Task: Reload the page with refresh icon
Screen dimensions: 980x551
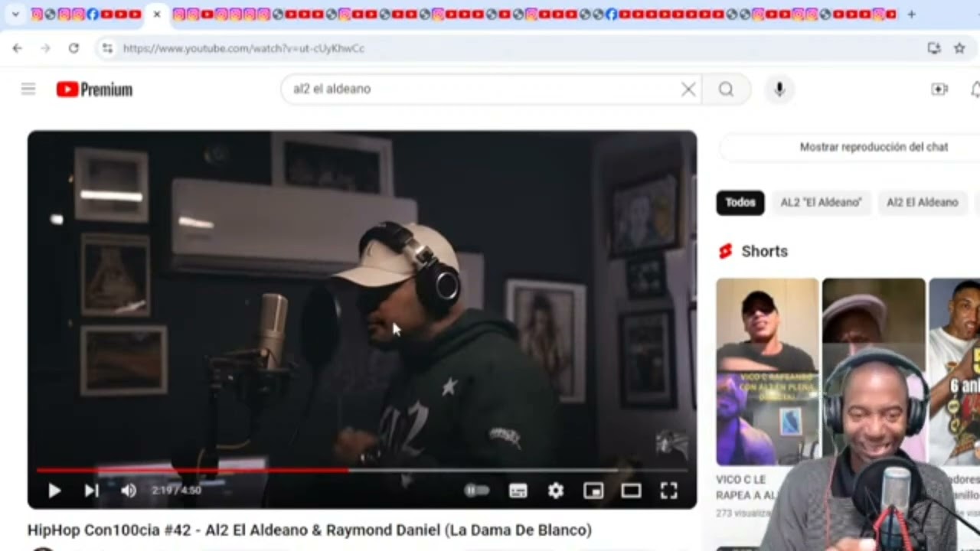Action: coord(73,48)
